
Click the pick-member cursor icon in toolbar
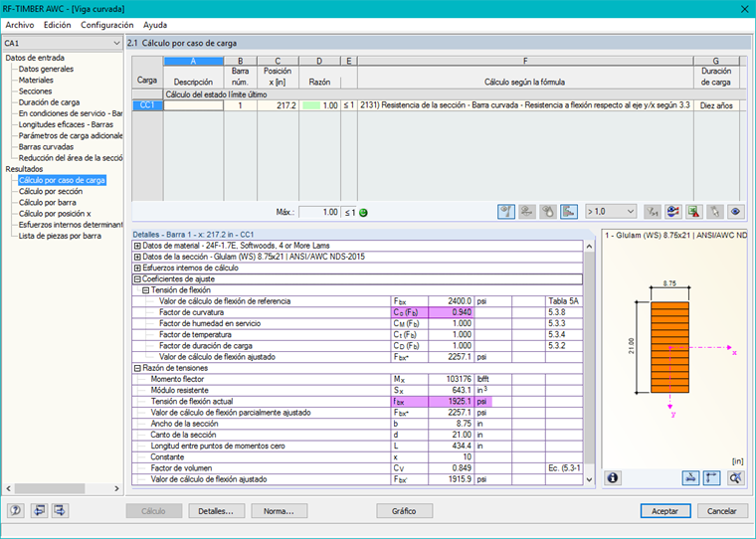(715, 212)
